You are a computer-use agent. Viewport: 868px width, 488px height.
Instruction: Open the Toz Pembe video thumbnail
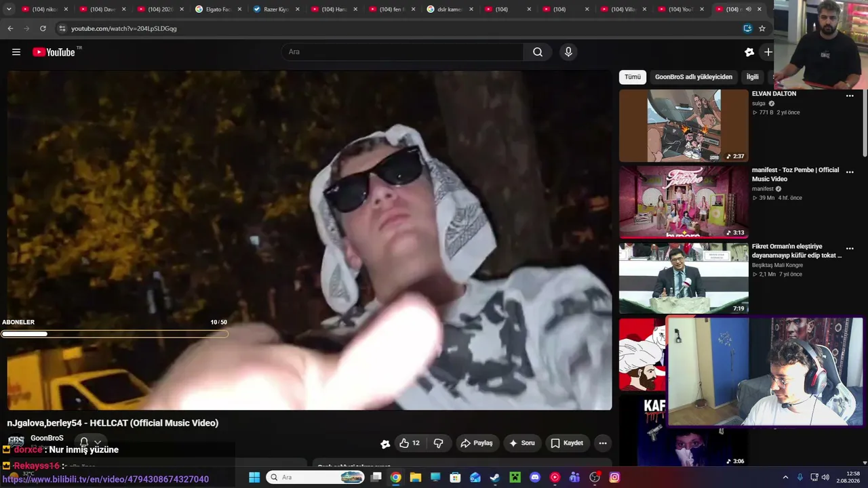684,203
